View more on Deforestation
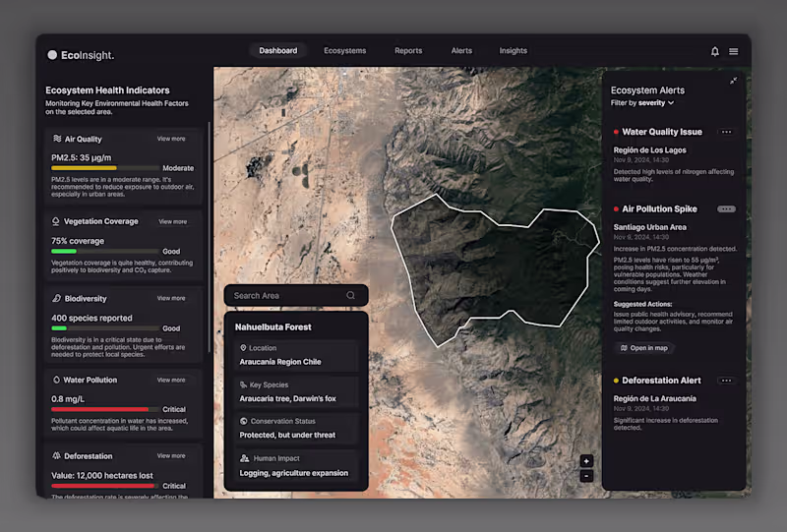 coord(171,455)
